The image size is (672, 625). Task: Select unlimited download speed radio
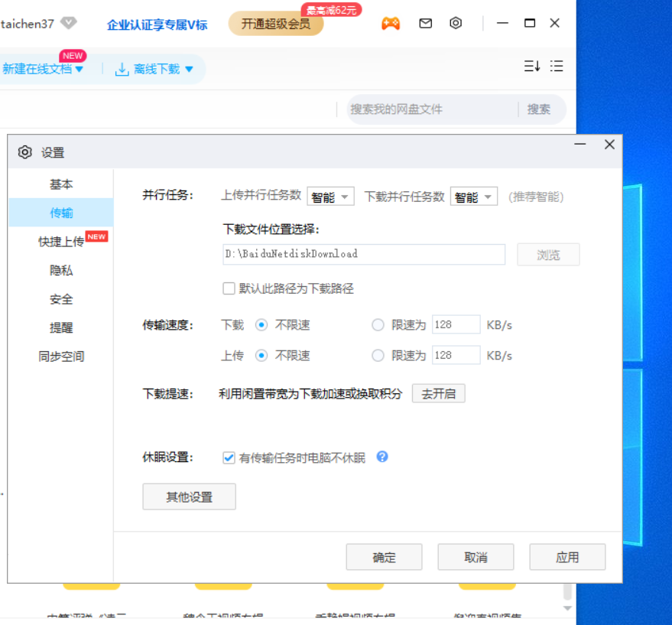point(261,324)
